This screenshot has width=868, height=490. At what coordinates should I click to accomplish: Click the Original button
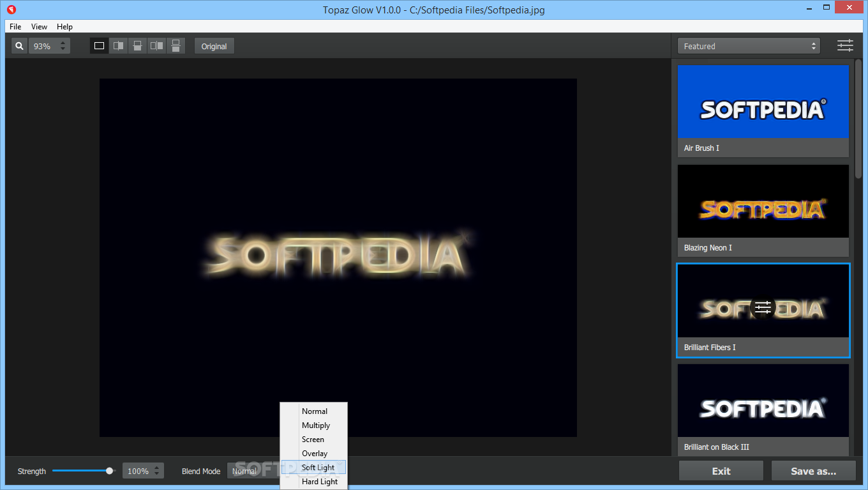pos(214,46)
